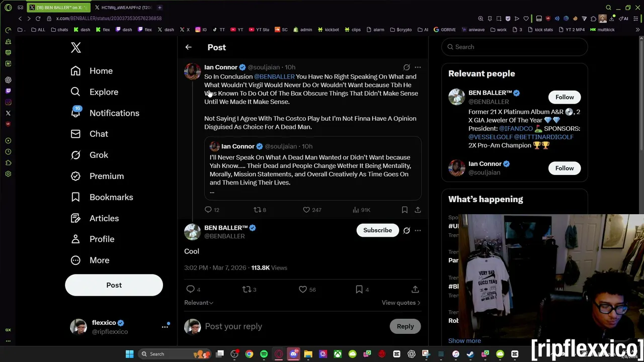Click the X logo in sidebar

(75, 47)
